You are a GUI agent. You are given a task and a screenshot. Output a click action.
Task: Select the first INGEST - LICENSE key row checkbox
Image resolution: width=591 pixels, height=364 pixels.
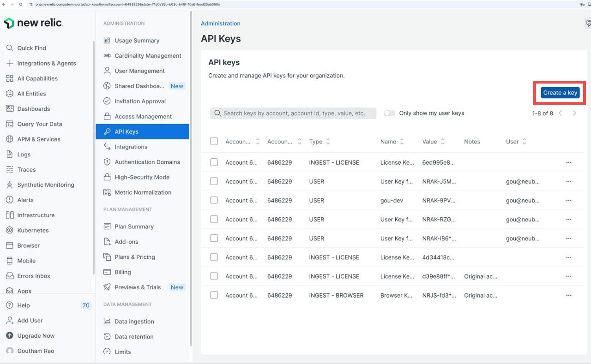[x=214, y=162]
